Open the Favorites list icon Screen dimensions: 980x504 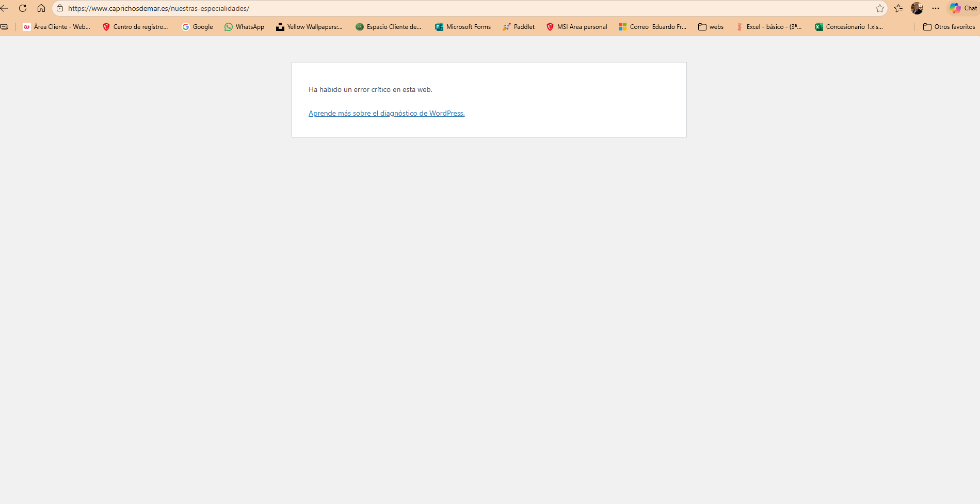[x=898, y=8]
